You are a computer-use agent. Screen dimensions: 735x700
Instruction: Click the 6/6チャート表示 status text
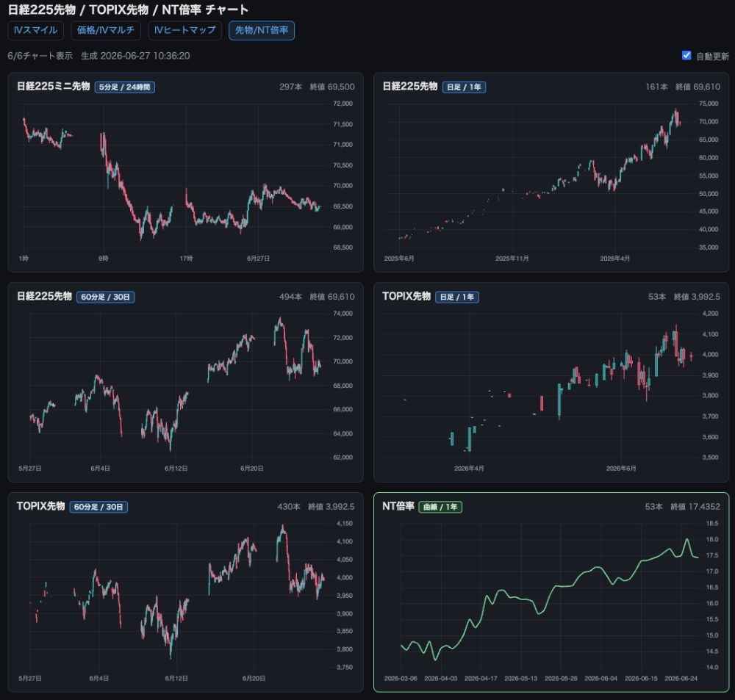40,56
